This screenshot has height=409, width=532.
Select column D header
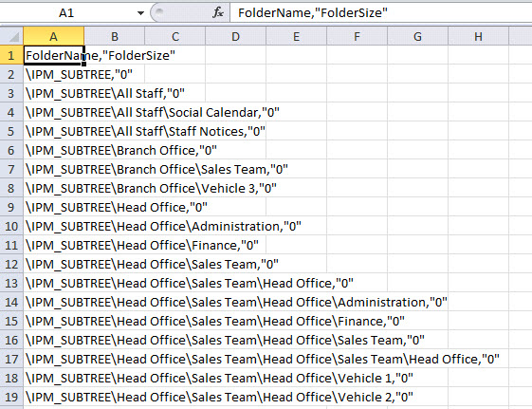pos(235,36)
